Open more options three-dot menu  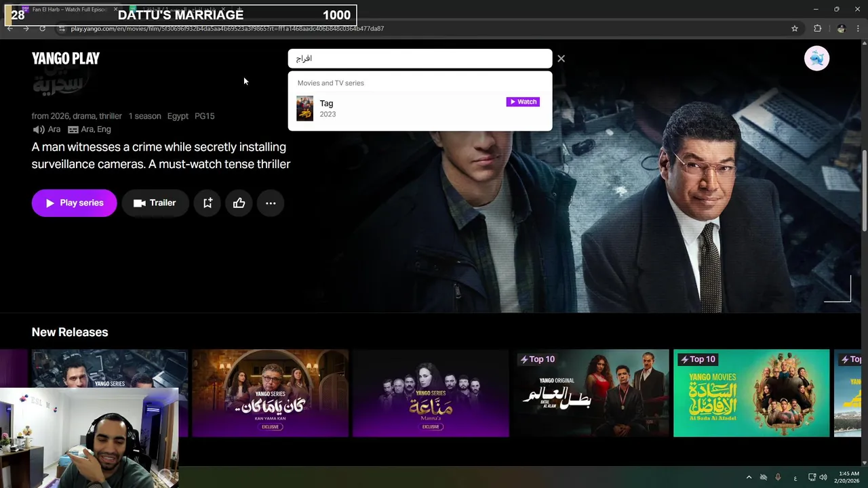tap(271, 203)
